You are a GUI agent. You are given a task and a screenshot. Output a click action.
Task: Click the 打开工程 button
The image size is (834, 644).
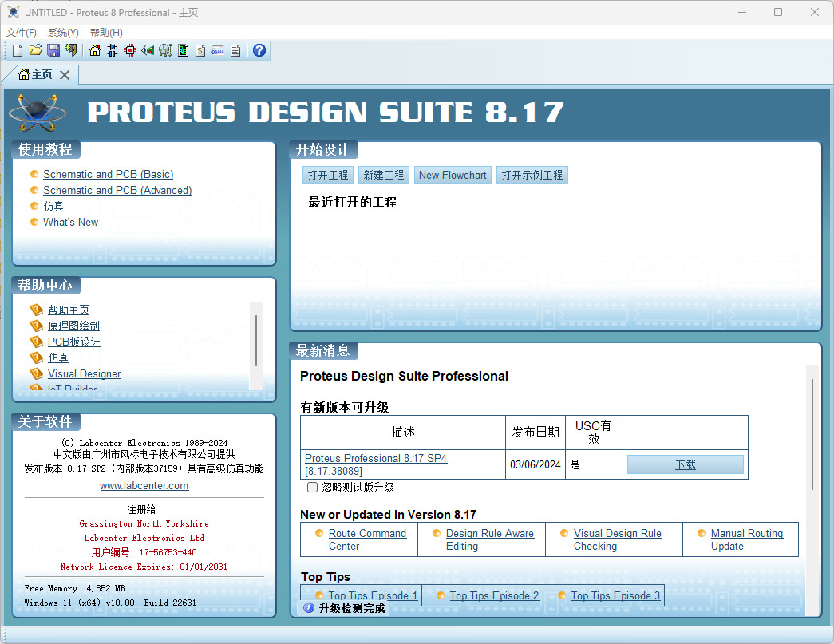328,175
